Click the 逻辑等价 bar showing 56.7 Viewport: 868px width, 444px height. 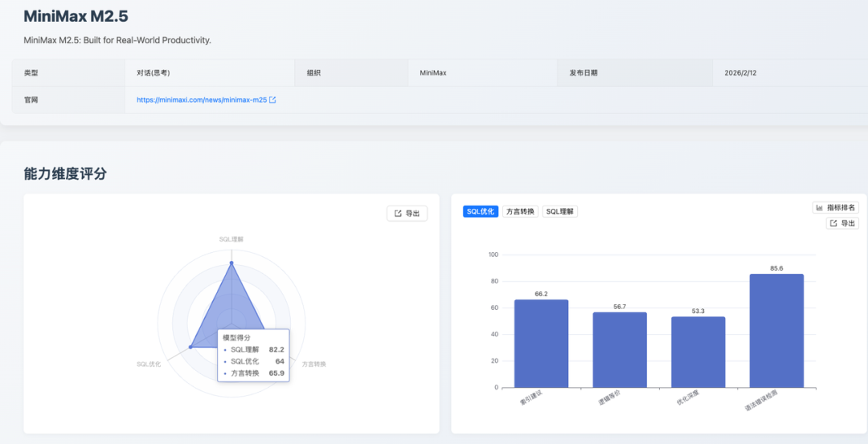(x=620, y=350)
